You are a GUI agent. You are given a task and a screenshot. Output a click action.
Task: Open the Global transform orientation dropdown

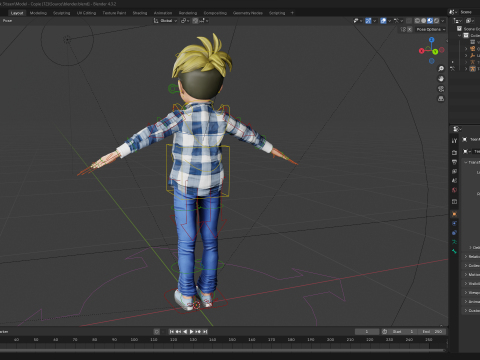click(x=165, y=21)
